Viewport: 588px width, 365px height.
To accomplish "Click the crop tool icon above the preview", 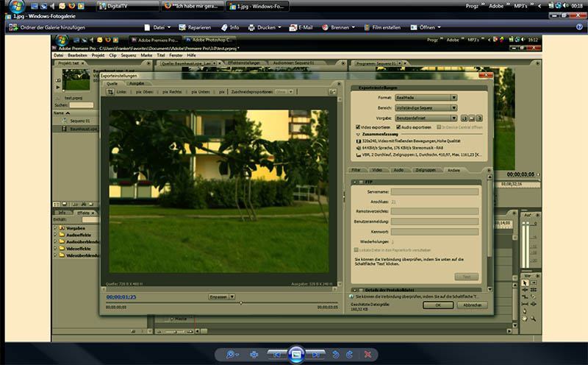I will coord(110,92).
